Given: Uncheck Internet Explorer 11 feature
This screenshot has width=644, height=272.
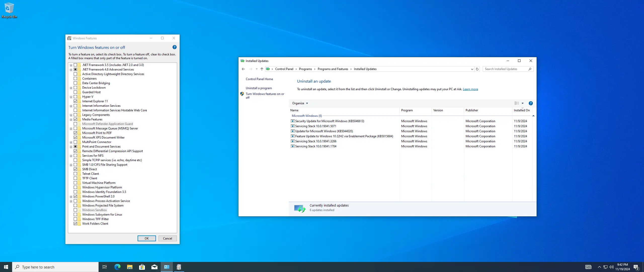Looking at the screenshot, I should pos(75,101).
